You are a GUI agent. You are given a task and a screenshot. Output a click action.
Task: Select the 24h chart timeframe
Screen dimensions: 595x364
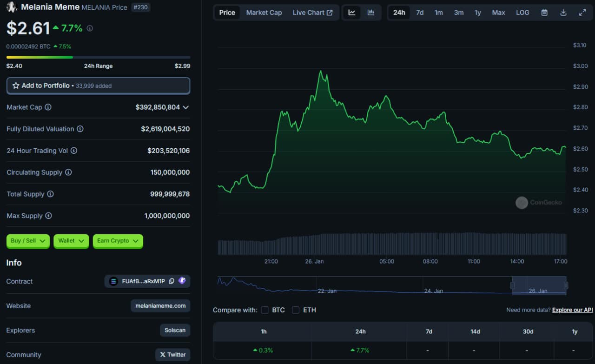pyautogui.click(x=399, y=13)
